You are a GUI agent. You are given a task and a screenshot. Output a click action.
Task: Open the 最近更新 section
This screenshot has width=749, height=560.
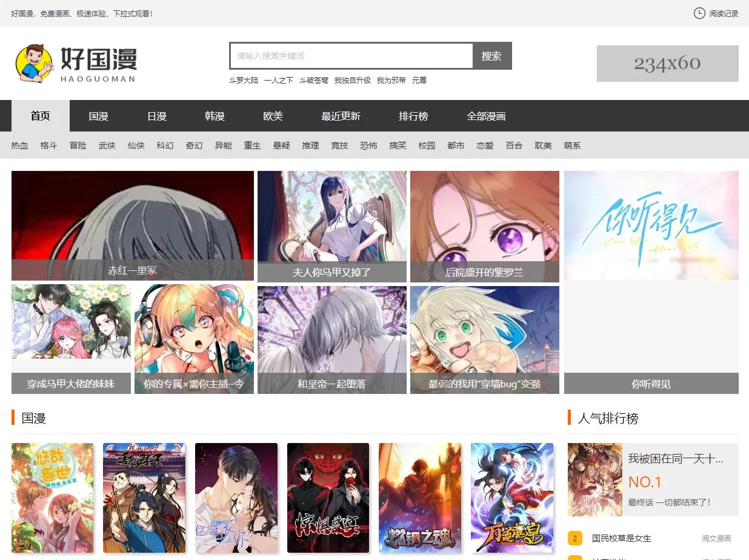(341, 116)
